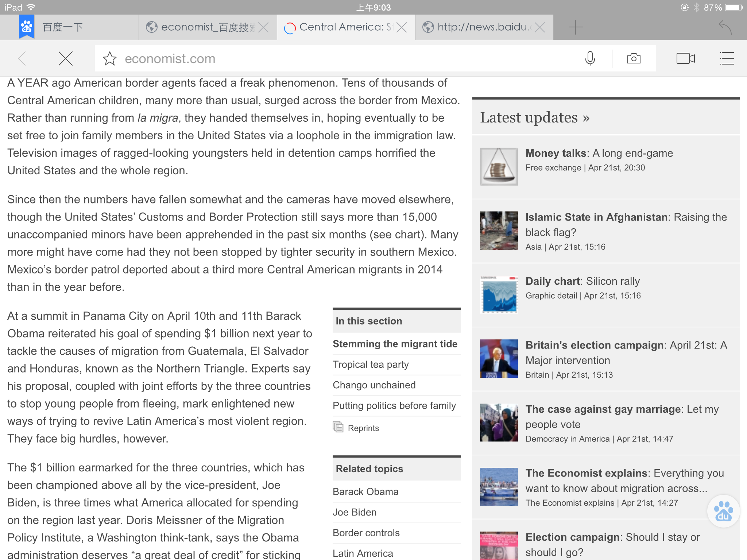Bookmark page with the star icon
This screenshot has height=560, width=747.
109,59
